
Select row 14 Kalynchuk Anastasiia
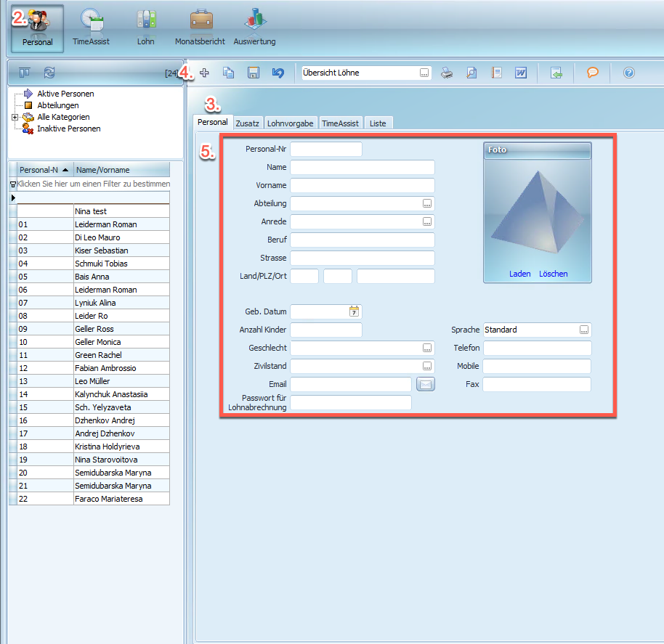(x=89, y=394)
